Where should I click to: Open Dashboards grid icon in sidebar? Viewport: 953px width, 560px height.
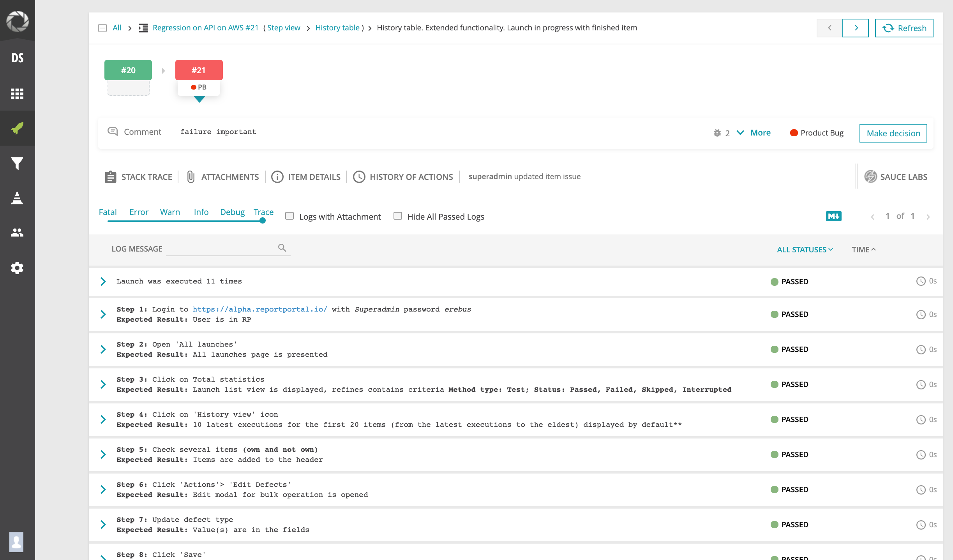[17, 94]
